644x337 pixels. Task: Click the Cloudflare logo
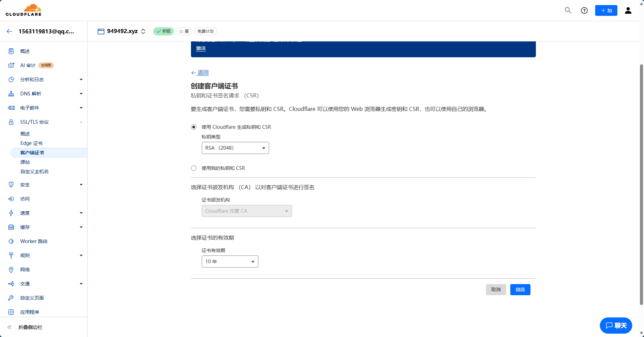(x=24, y=10)
